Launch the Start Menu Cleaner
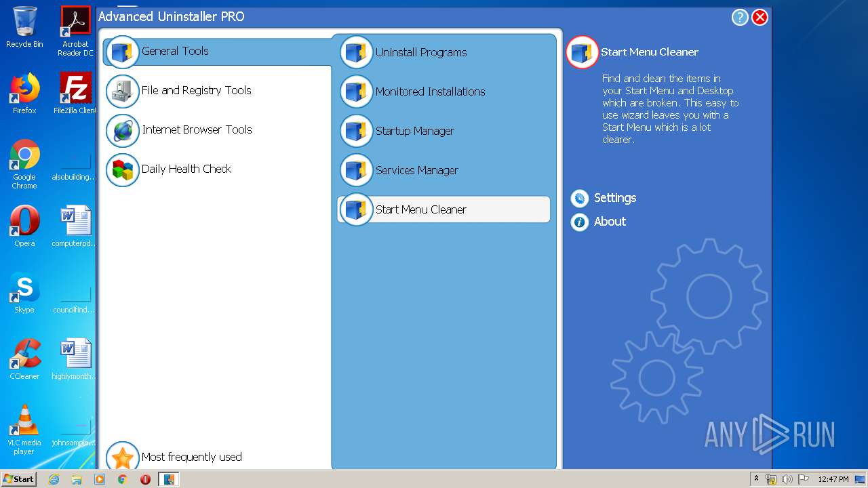The height and width of the screenshot is (488, 868). (x=444, y=209)
